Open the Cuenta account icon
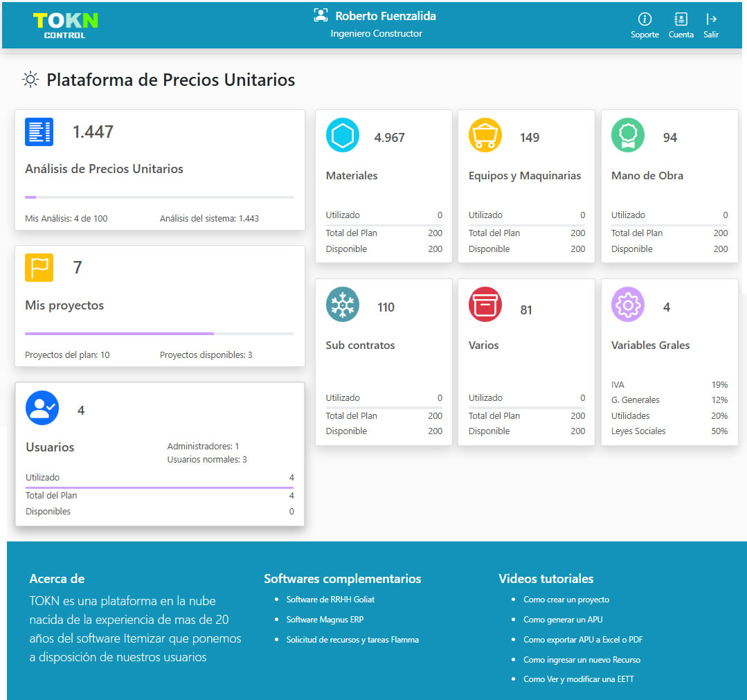The image size is (747, 700). coord(681,19)
